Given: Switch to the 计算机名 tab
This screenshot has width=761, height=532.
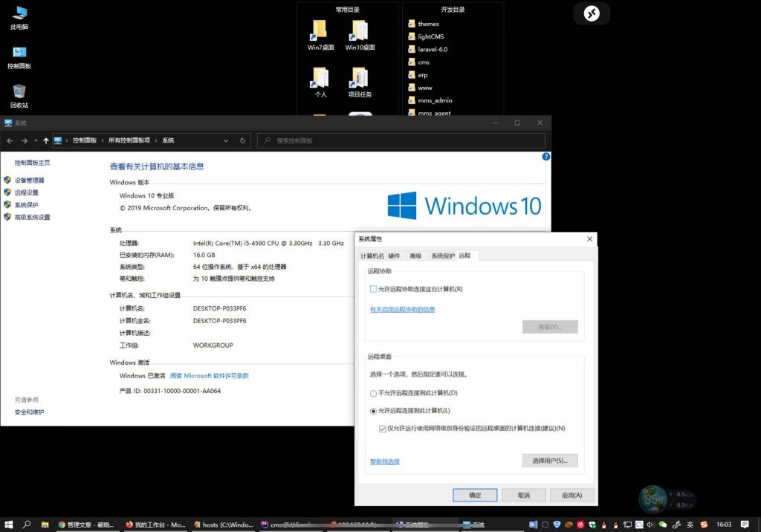Looking at the screenshot, I should click(372, 256).
